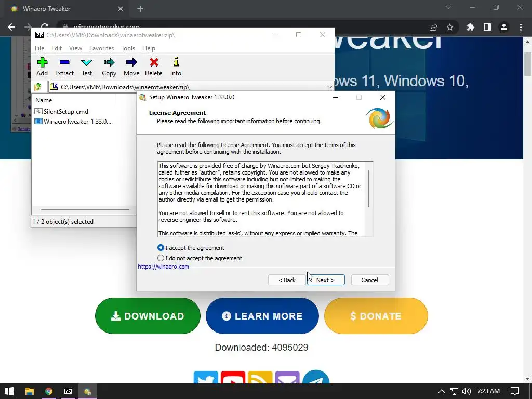The width and height of the screenshot is (532, 399).
Task: Open the Favorites menu in 7-Zip
Action: point(101,48)
